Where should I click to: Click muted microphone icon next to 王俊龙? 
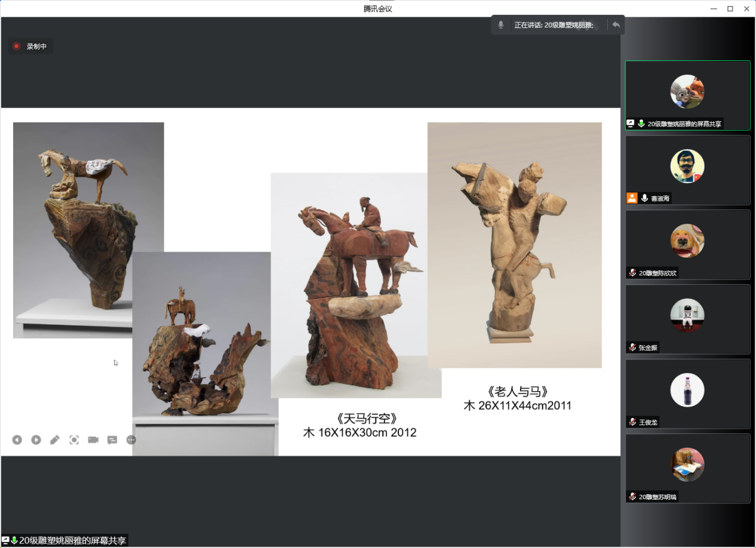pos(632,422)
